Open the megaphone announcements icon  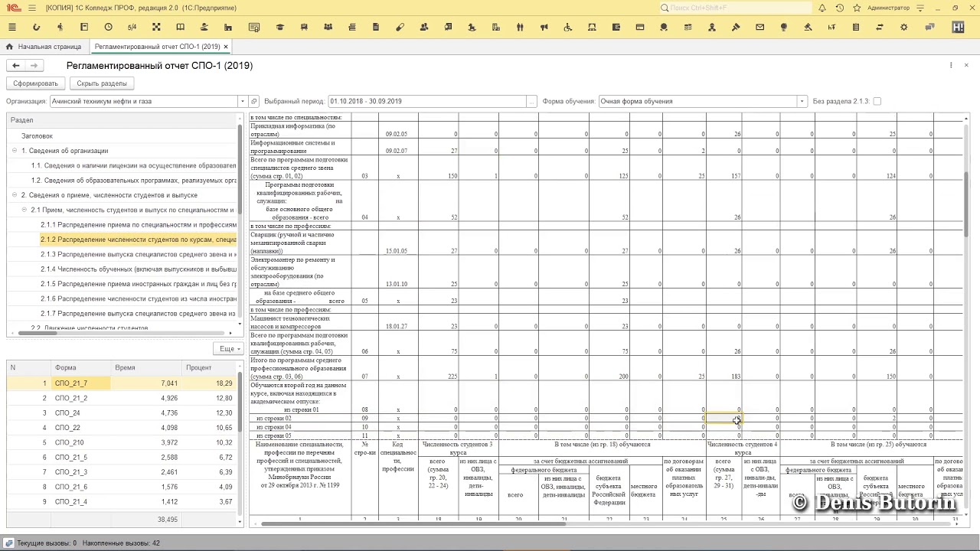[x=544, y=27]
